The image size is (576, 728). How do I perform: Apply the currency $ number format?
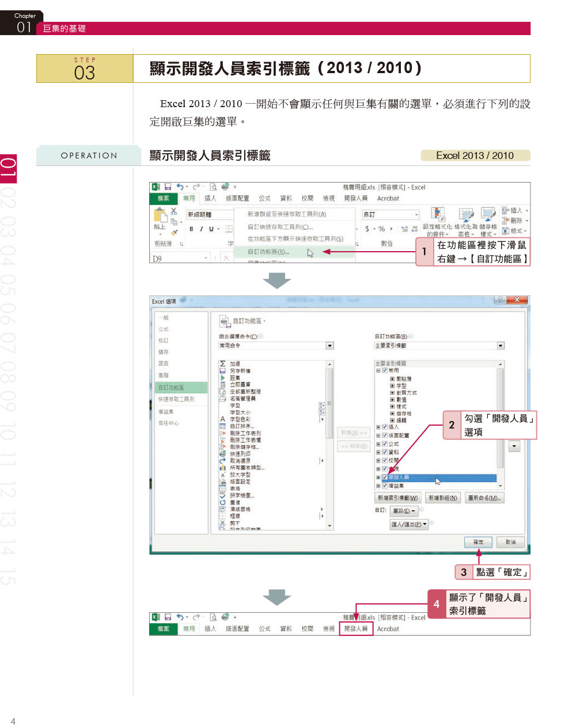point(367,229)
